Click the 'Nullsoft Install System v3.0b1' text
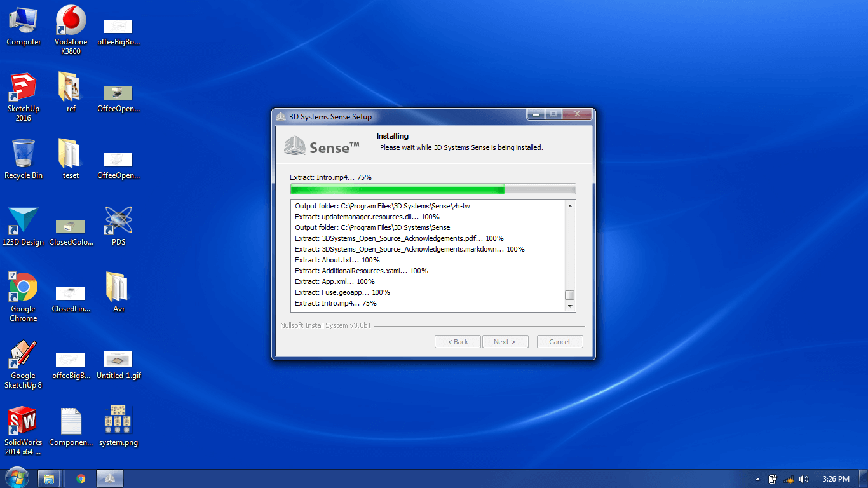The image size is (868, 488). coord(325,325)
